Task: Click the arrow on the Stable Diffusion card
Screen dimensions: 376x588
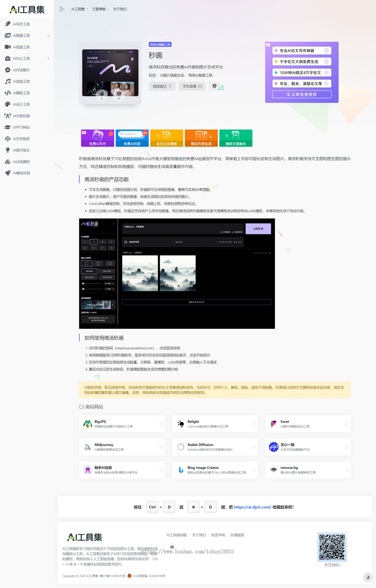Action: click(x=254, y=447)
